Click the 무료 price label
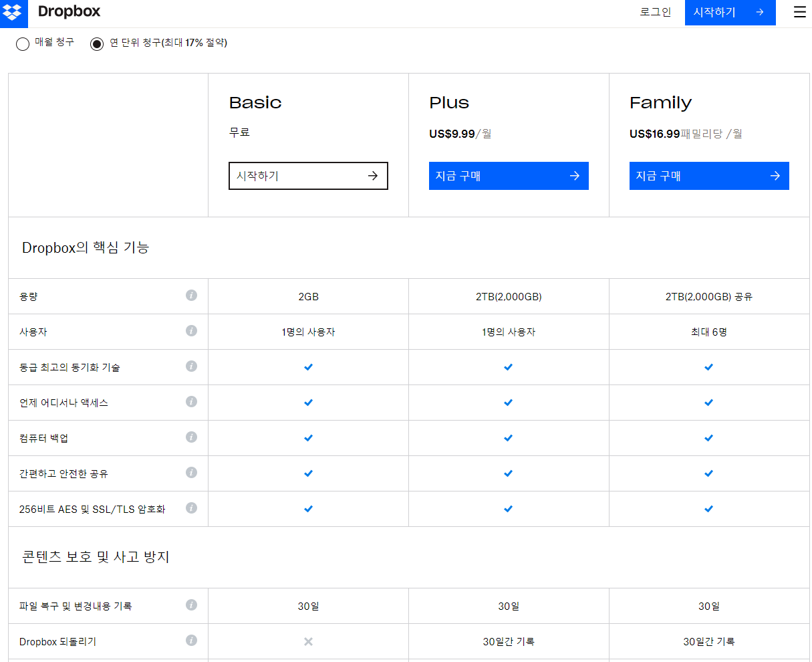This screenshot has width=812, height=662. tap(239, 132)
